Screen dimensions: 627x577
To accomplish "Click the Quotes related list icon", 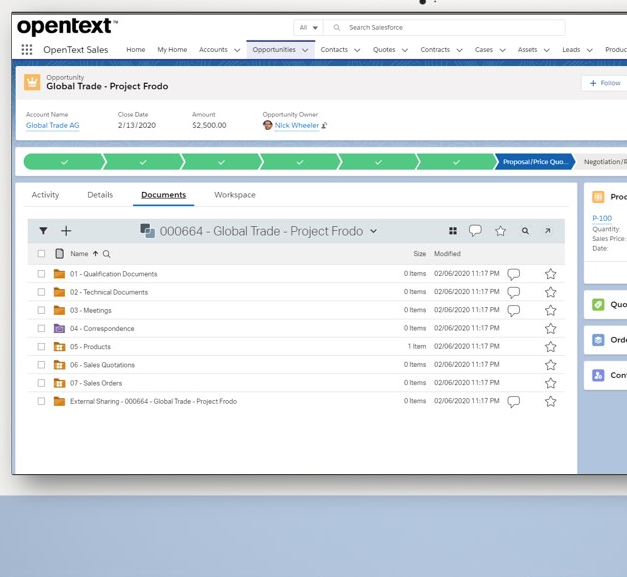I will pos(598,305).
